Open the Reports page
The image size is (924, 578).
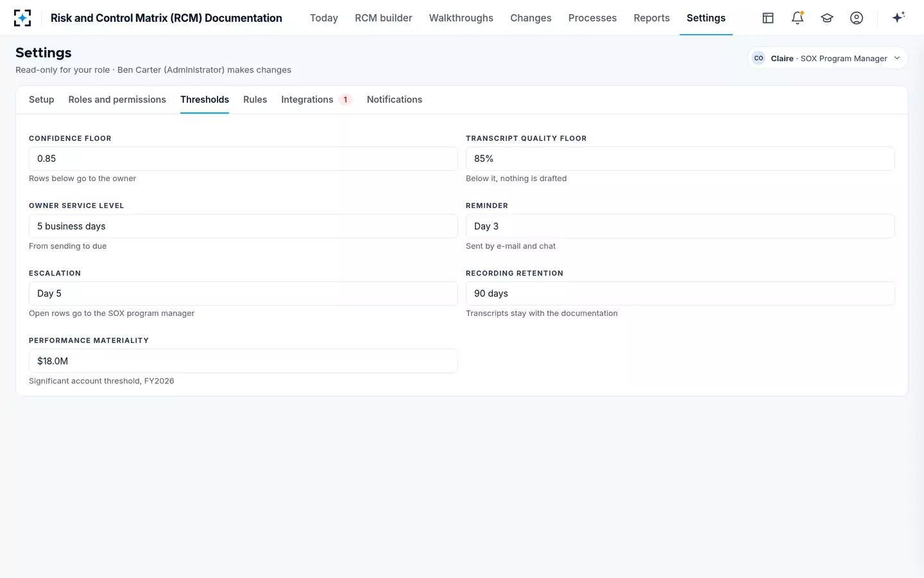tap(651, 18)
